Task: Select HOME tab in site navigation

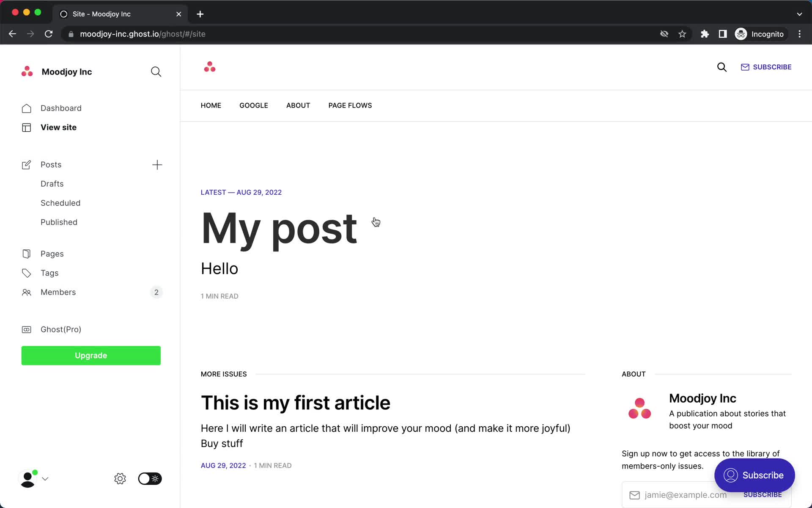Action: point(211,105)
